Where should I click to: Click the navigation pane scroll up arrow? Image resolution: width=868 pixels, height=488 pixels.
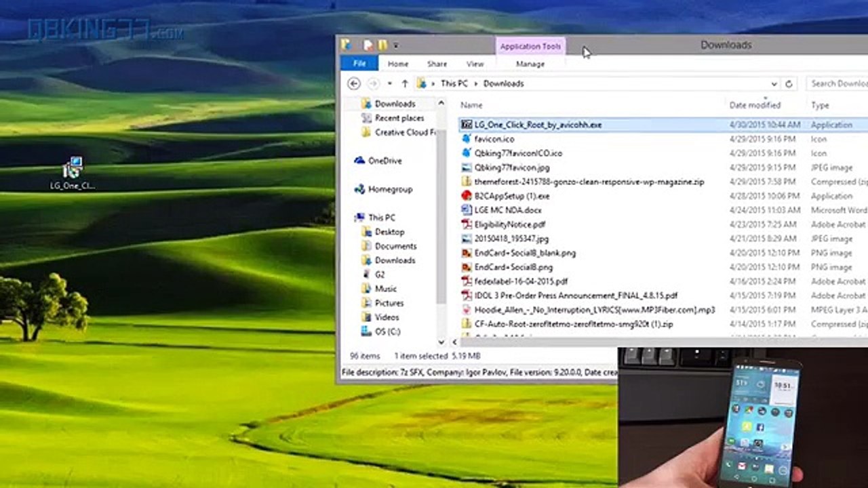click(441, 103)
